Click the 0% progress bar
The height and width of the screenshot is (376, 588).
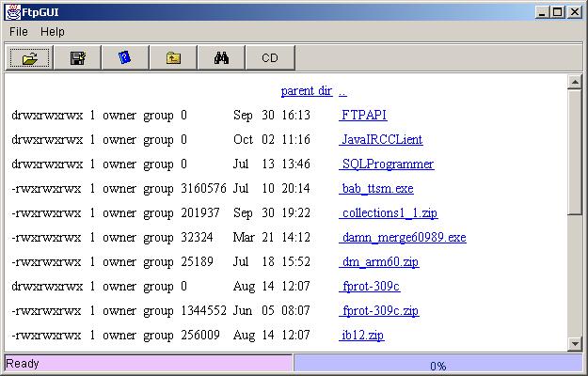(438, 365)
